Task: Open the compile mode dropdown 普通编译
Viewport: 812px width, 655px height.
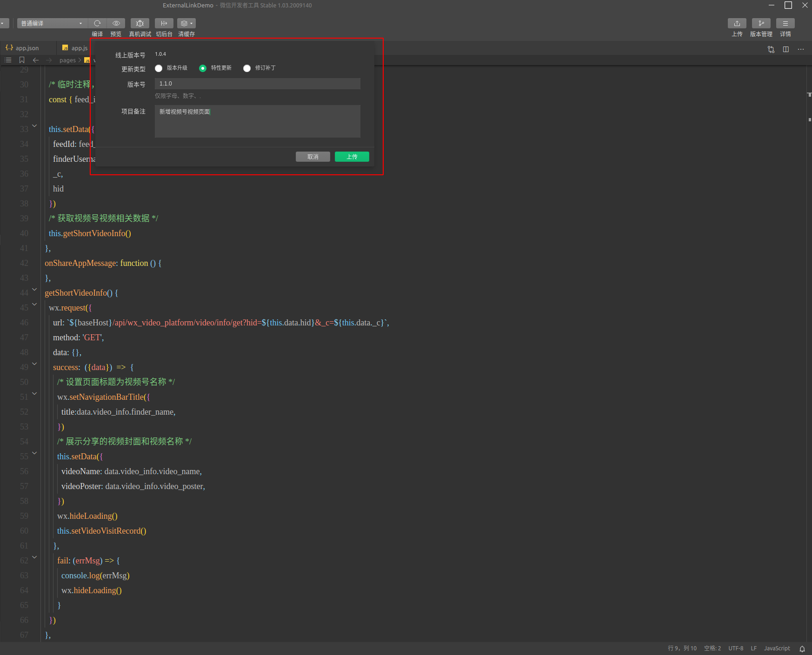Action: pyautogui.click(x=52, y=23)
